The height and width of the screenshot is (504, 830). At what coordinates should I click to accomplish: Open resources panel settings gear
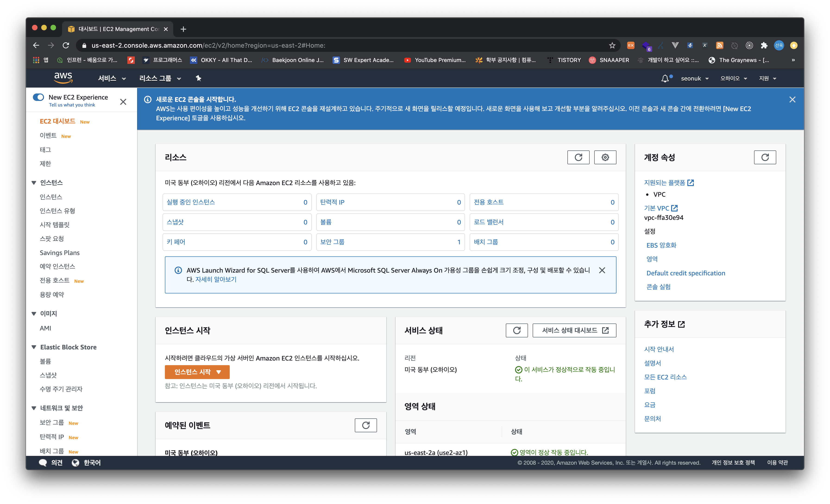[605, 157]
